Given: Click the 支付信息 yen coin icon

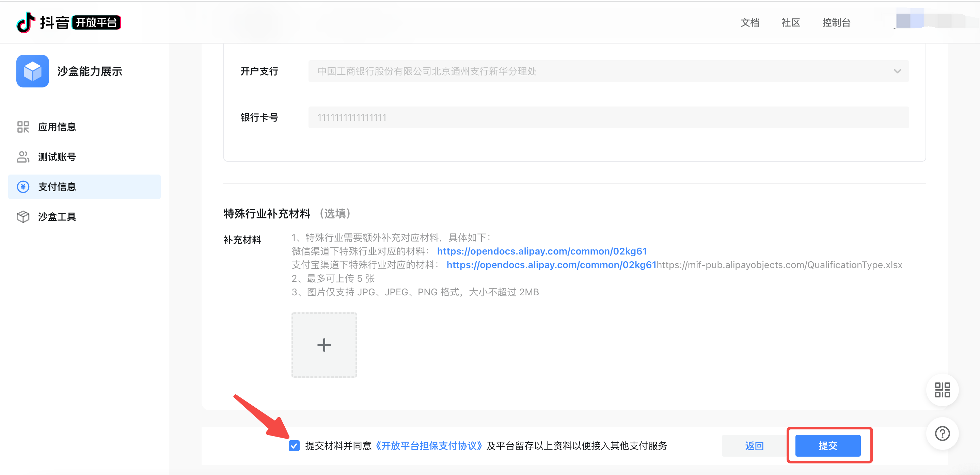Looking at the screenshot, I should pos(23,186).
